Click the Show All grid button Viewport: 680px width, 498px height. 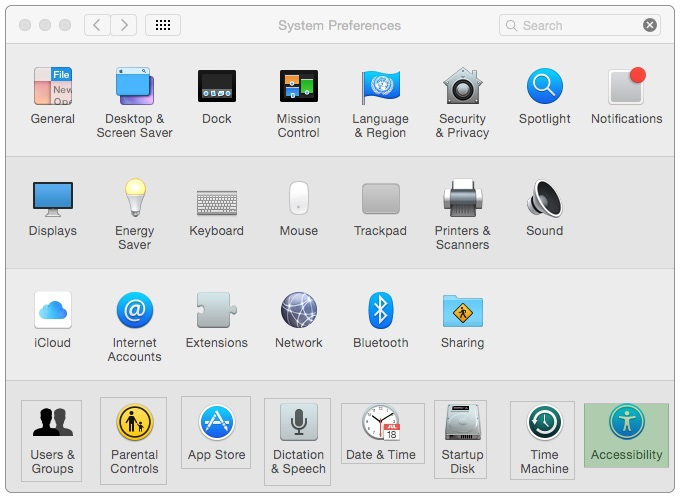[x=163, y=25]
